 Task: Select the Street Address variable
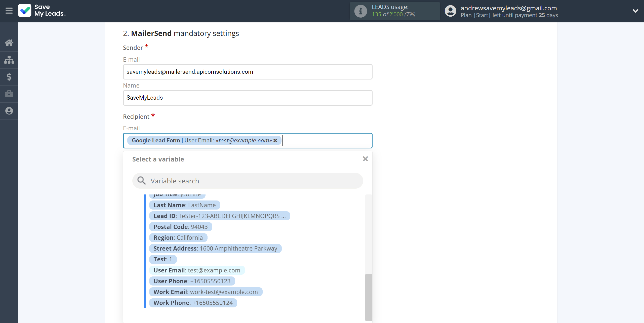point(215,248)
